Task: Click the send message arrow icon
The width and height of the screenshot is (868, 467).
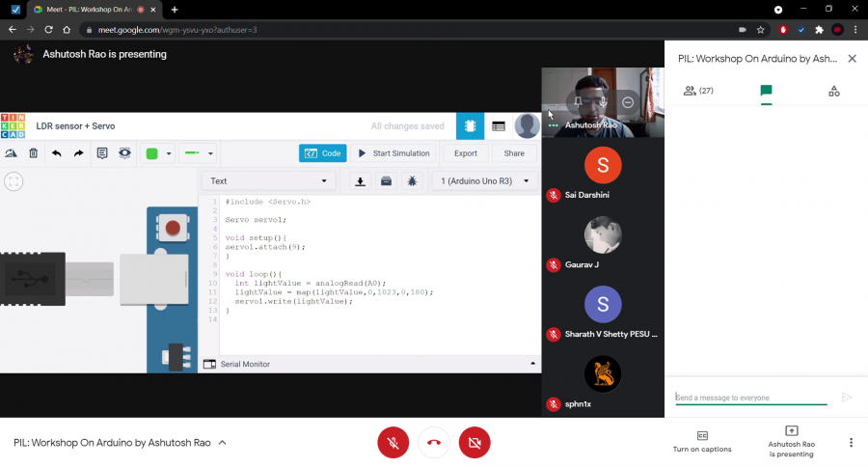Action: tap(847, 398)
